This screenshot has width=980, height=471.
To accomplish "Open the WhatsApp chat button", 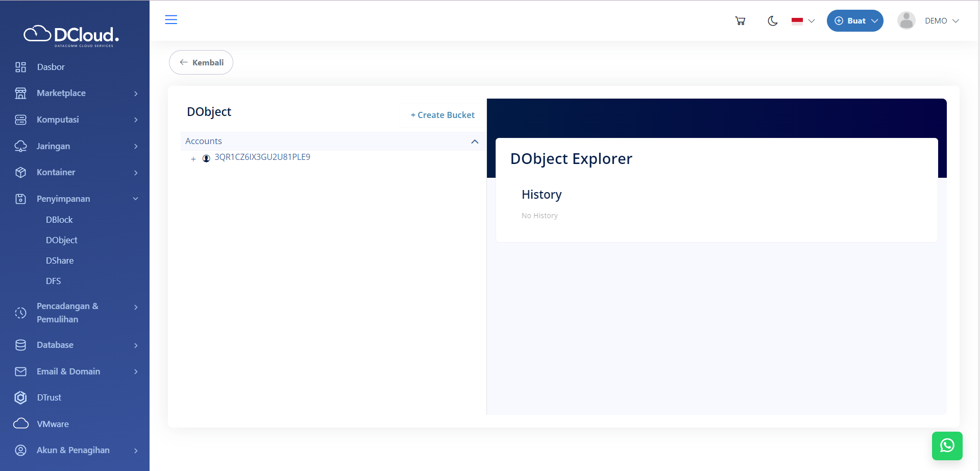I will click(x=947, y=445).
